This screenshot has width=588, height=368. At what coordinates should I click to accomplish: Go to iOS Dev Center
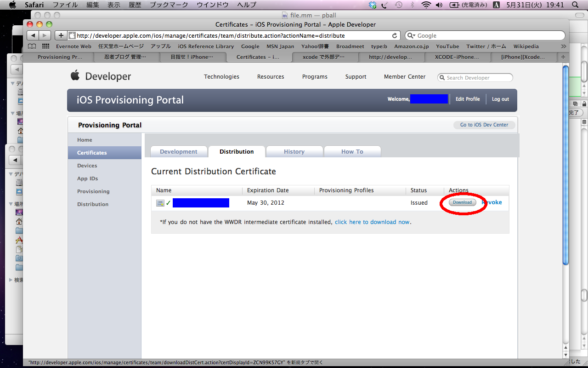(484, 125)
